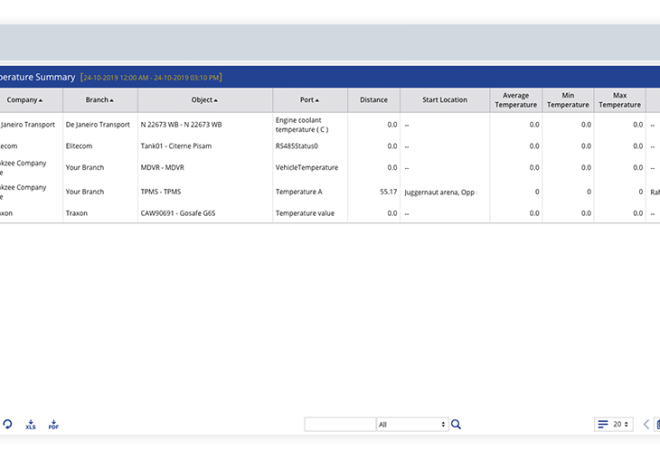The image size is (660, 460).
Task: Sort table by Company column
Action: click(25, 100)
